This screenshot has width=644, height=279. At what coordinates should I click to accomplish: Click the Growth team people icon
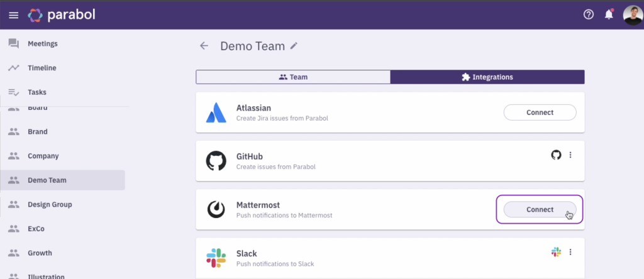pos(14,253)
